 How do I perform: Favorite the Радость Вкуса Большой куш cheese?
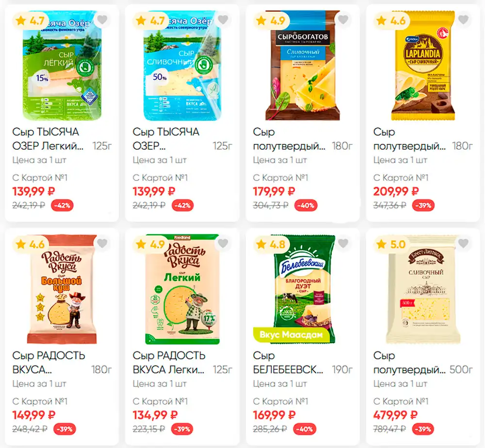102,243
